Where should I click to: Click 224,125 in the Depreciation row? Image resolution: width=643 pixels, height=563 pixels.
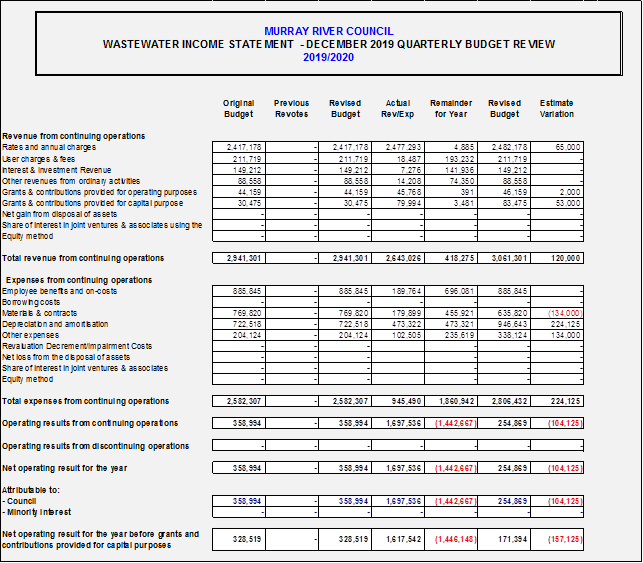point(557,324)
